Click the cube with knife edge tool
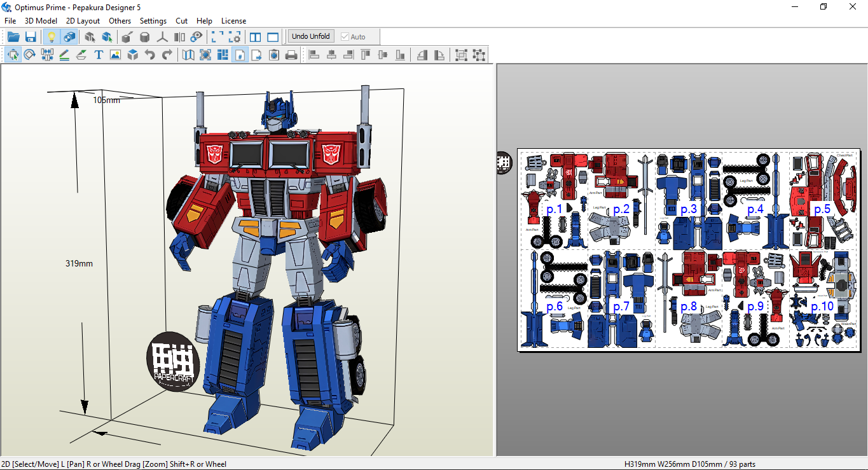868x470 pixels. pyautogui.click(x=127, y=37)
